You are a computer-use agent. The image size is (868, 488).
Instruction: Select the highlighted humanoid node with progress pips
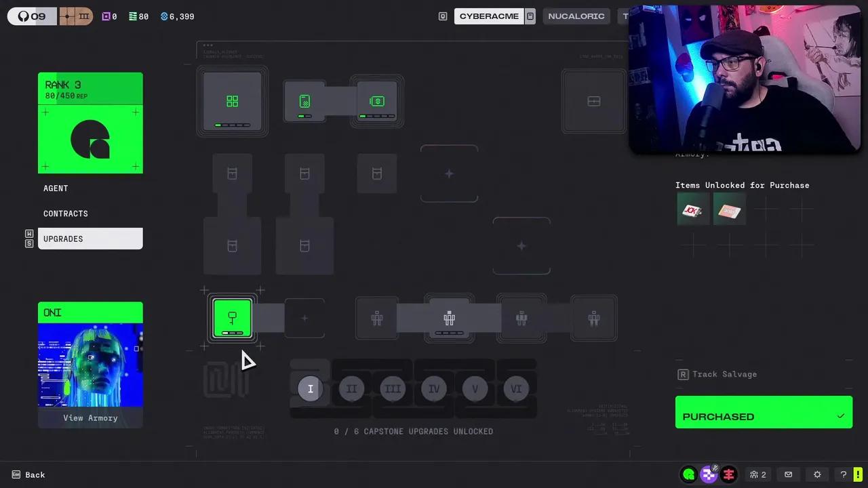[x=449, y=318]
